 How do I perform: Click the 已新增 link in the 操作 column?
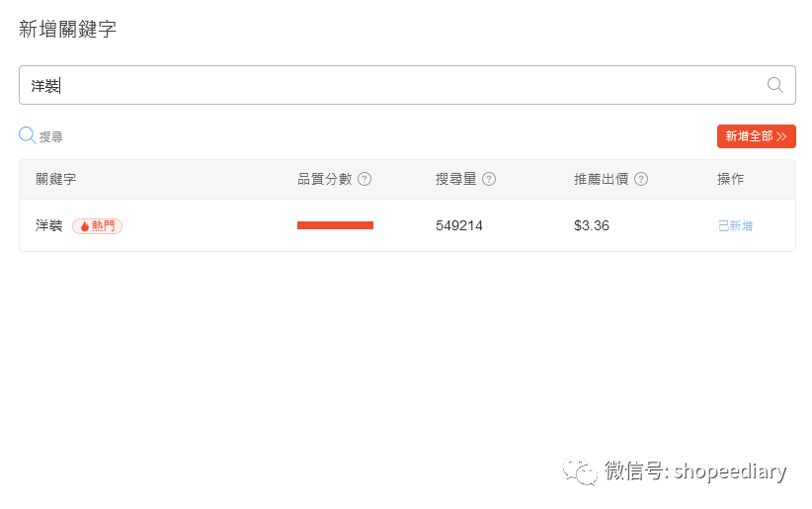click(735, 226)
